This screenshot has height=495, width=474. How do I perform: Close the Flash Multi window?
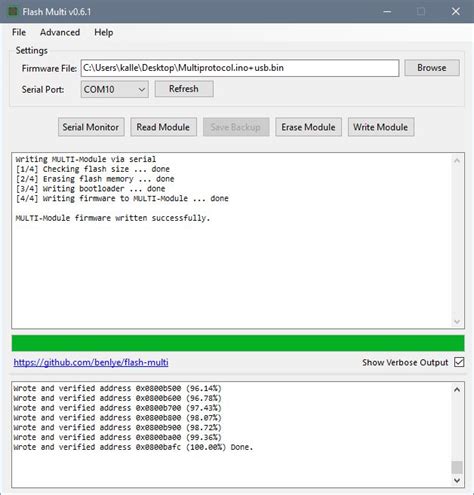[456, 12]
